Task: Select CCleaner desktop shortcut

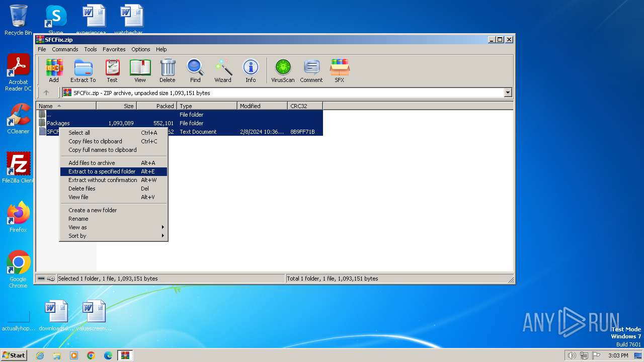Action: coord(18,119)
